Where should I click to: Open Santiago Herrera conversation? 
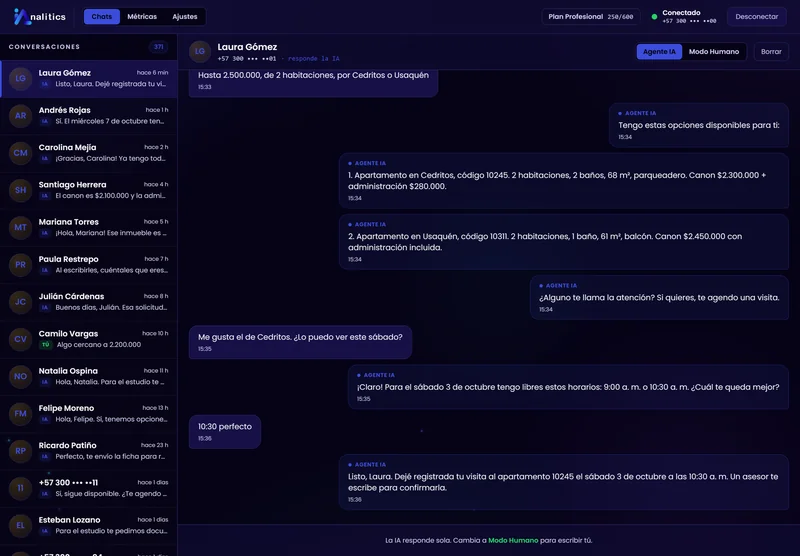(89, 191)
